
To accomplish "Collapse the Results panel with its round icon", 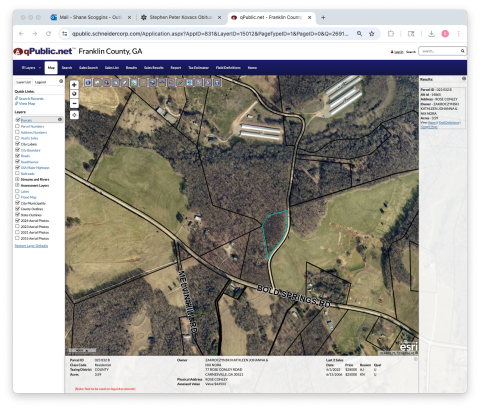I will [x=464, y=79].
